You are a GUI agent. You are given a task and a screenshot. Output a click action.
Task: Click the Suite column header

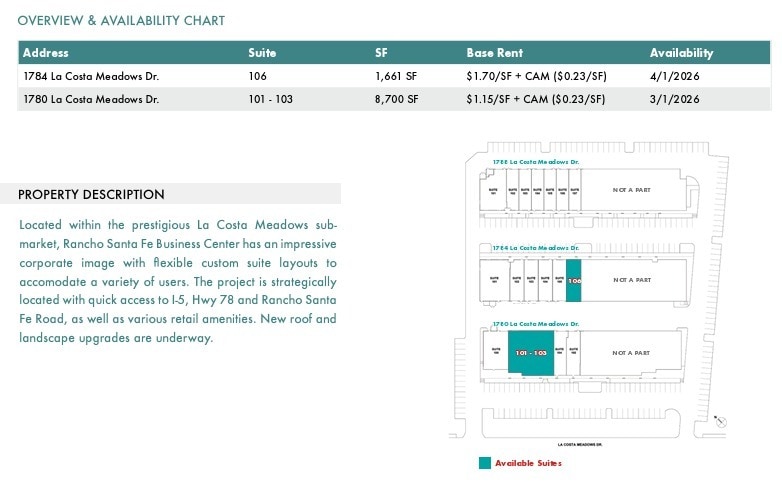[x=262, y=53]
